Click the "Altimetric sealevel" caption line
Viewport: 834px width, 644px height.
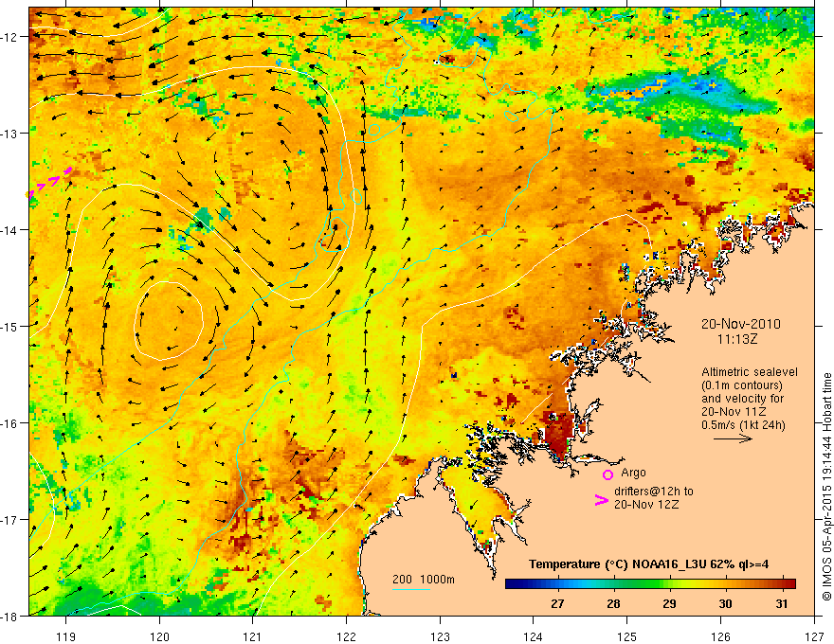pyautogui.click(x=750, y=372)
